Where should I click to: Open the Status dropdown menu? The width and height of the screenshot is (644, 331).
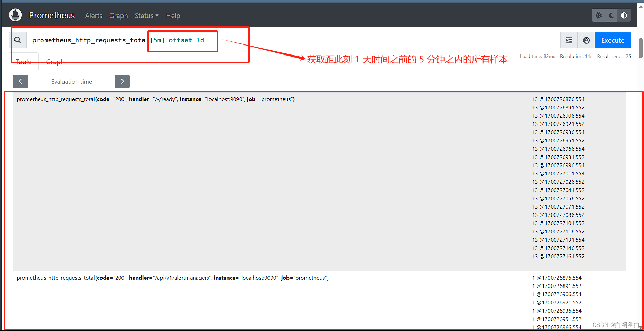click(x=147, y=16)
